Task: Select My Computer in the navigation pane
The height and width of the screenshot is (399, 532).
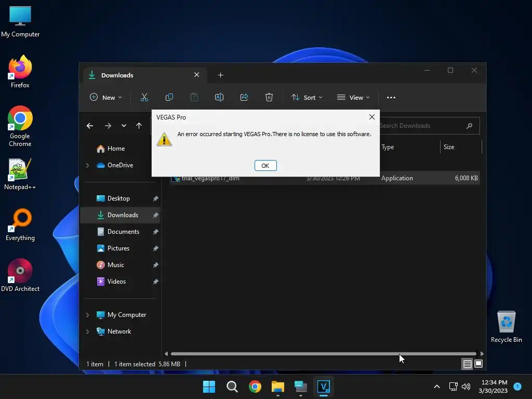Action: tap(127, 315)
